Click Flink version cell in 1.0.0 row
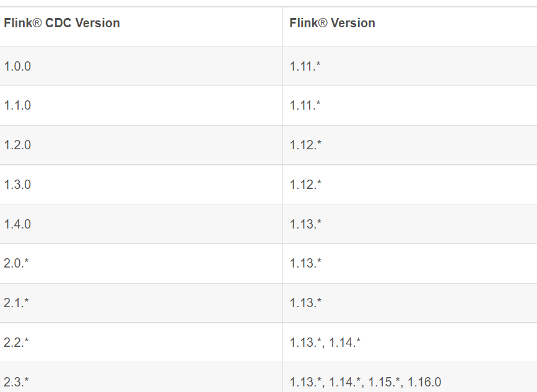 click(x=305, y=66)
